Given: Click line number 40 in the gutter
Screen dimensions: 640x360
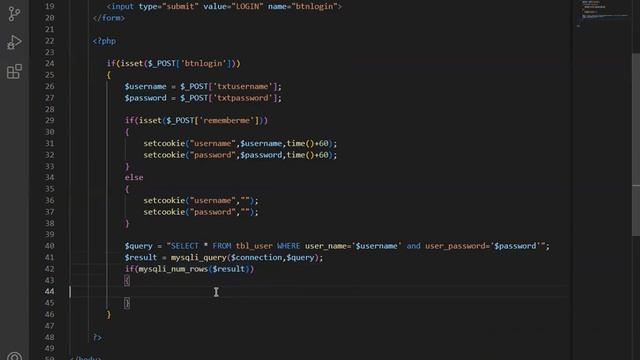Looking at the screenshot, I should [x=49, y=246].
